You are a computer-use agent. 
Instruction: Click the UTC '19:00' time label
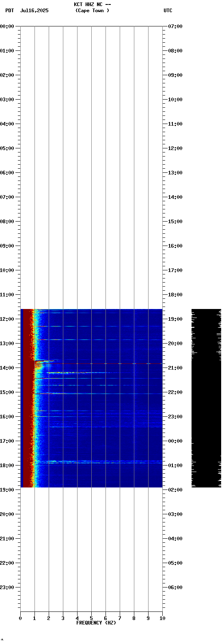tap(175, 319)
